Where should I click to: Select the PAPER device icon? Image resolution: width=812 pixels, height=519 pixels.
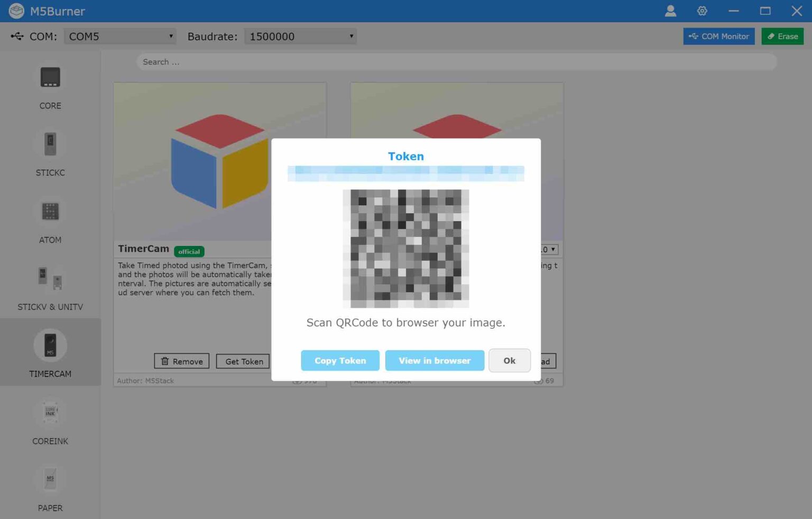pos(50,479)
